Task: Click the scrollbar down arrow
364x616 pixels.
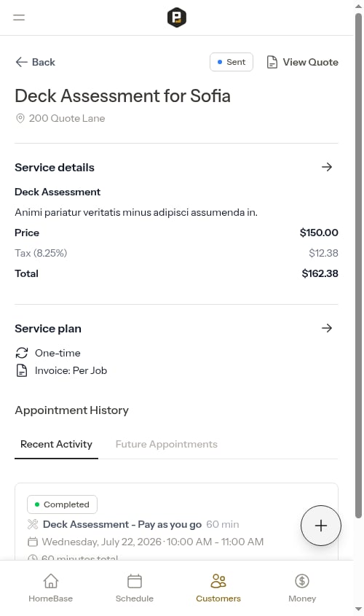Action: click(358, 609)
